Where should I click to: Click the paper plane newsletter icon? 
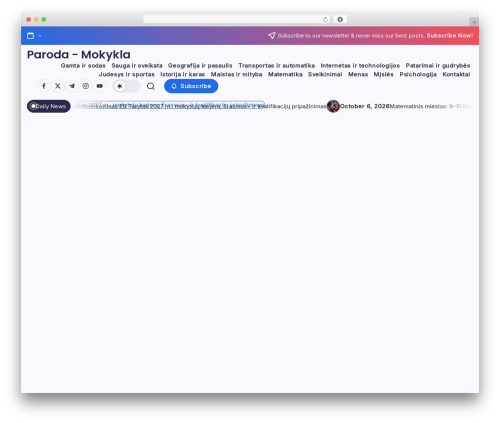[x=272, y=35]
